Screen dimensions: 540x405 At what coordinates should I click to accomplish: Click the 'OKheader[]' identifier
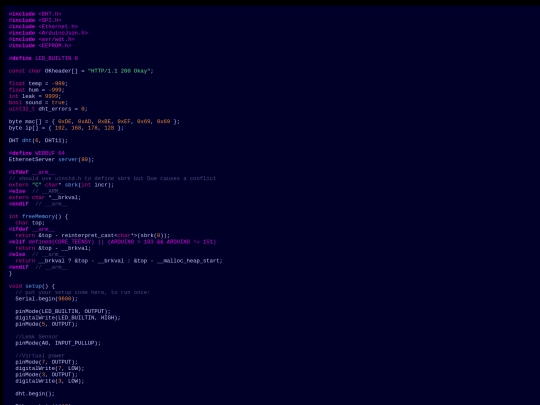[x=61, y=71]
